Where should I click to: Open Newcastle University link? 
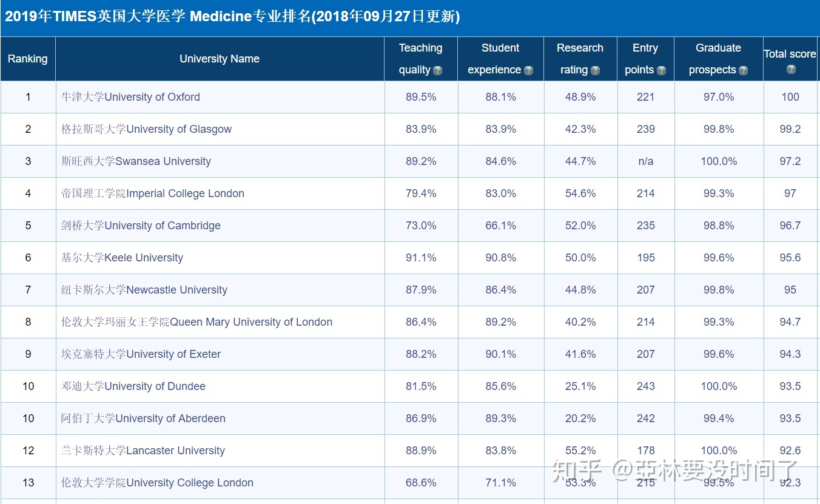point(144,290)
